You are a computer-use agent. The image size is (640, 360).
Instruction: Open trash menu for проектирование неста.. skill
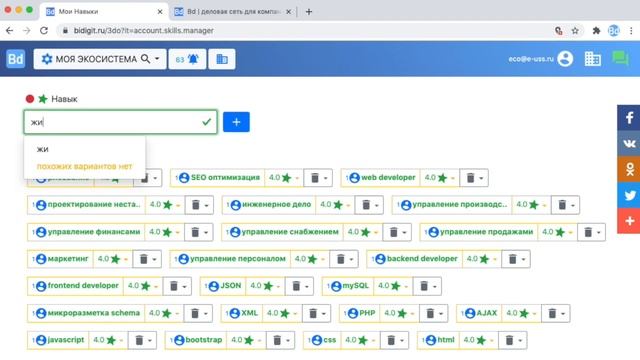[199, 205]
